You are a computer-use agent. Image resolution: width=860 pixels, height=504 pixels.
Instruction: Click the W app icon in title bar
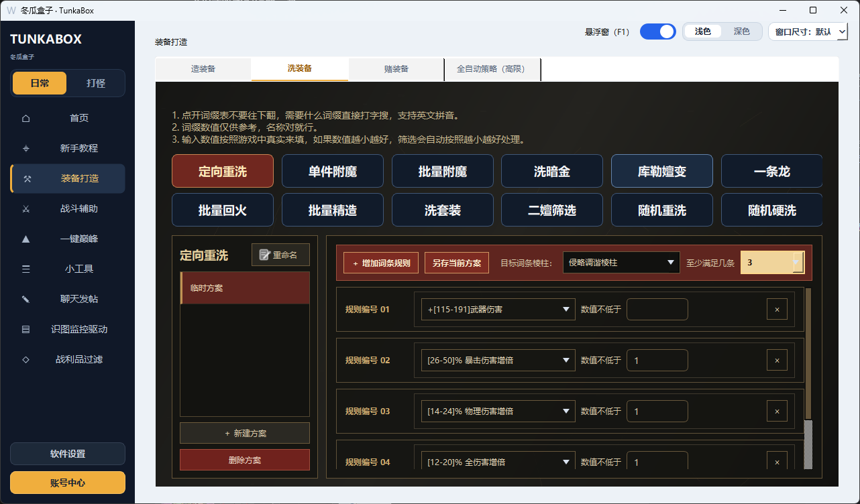point(11,10)
